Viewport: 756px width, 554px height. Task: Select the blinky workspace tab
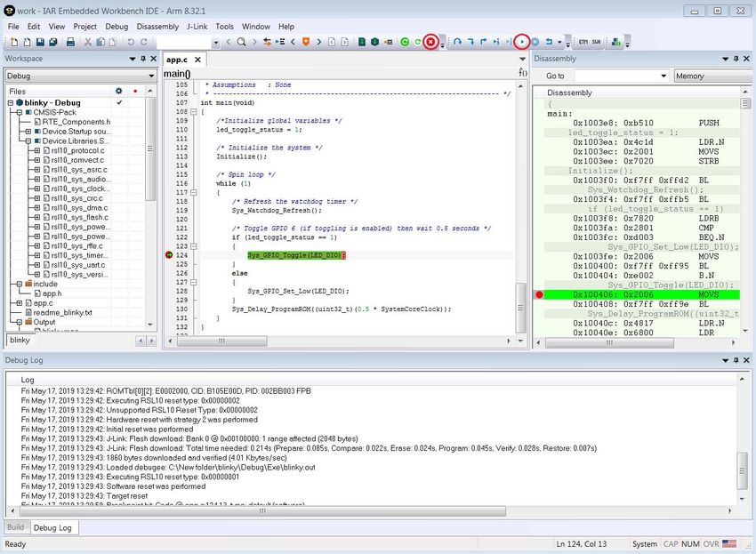click(x=20, y=340)
